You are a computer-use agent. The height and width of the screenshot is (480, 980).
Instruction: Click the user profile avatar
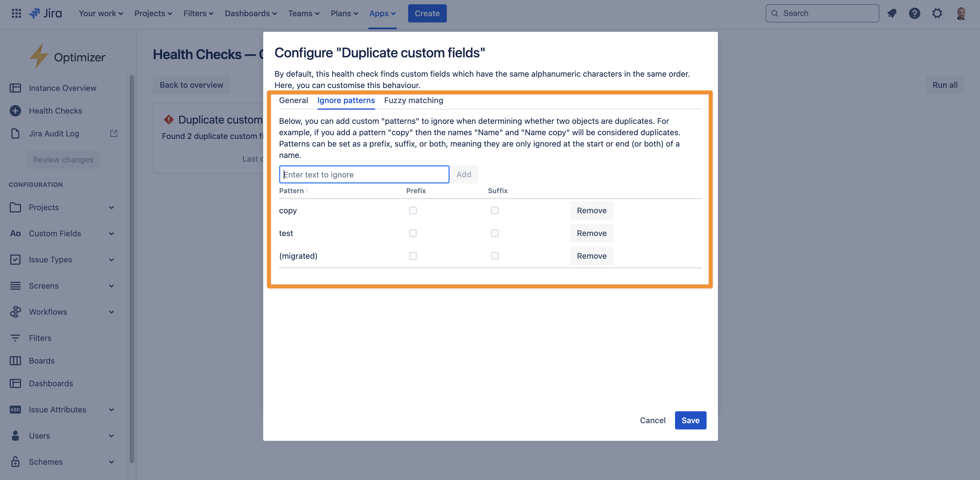(961, 13)
